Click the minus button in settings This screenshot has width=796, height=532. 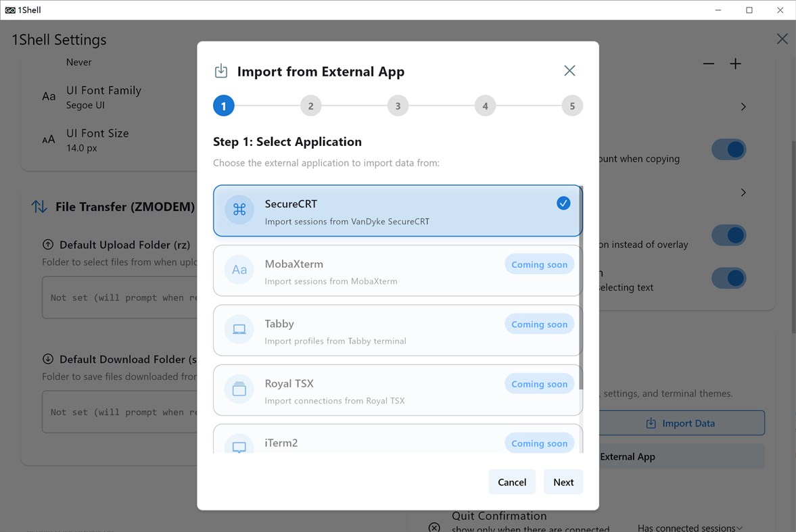pos(709,64)
